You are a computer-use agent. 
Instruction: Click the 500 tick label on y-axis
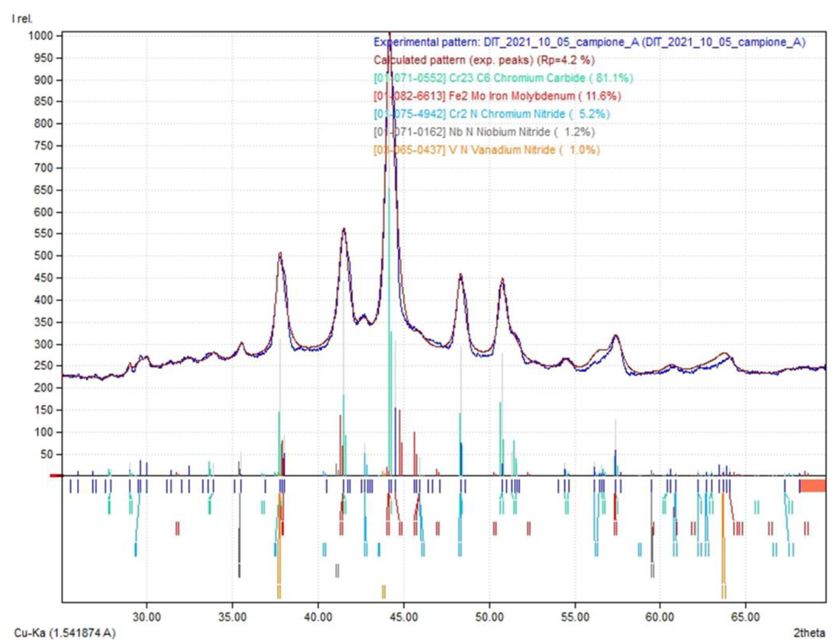click(43, 256)
